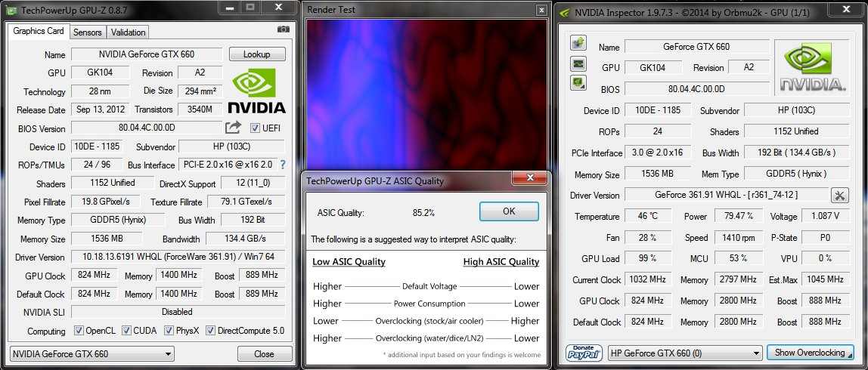Click the Die Size 294 mm² value
The height and width of the screenshot is (370, 868).
[200, 91]
